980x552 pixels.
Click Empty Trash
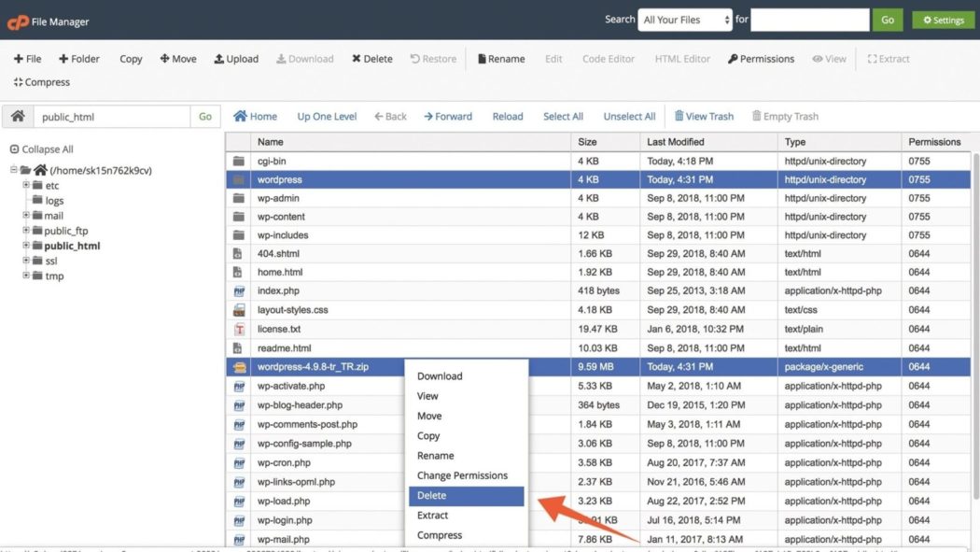pyautogui.click(x=785, y=116)
